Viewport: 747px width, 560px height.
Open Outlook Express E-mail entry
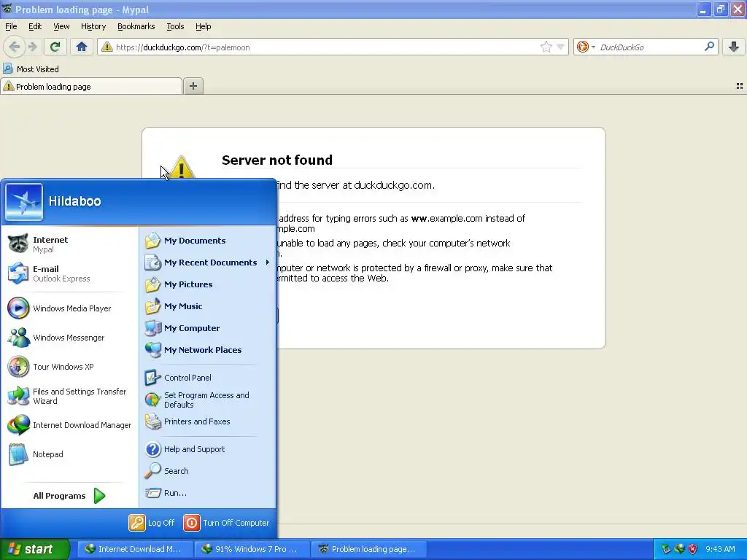coord(71,273)
